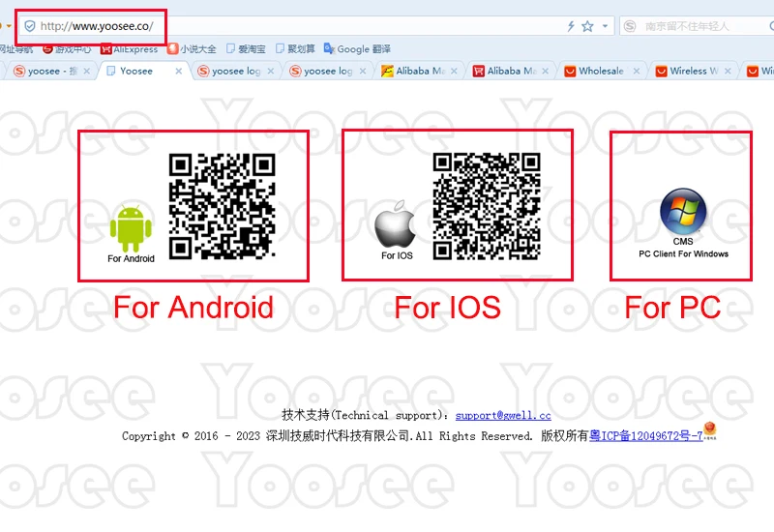The width and height of the screenshot is (774, 532).
Task: Close the active Yoosee tab
Action: pos(179,71)
